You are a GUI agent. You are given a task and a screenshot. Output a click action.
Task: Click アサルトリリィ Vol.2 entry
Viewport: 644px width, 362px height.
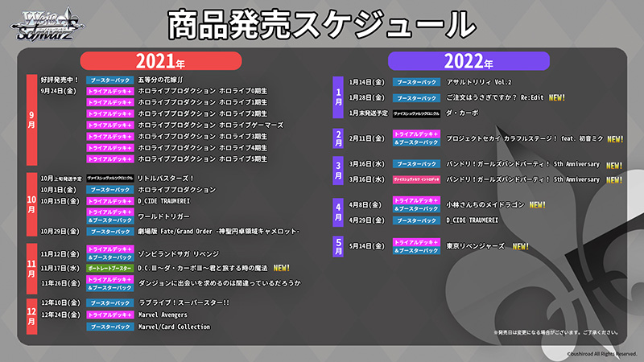479,82
